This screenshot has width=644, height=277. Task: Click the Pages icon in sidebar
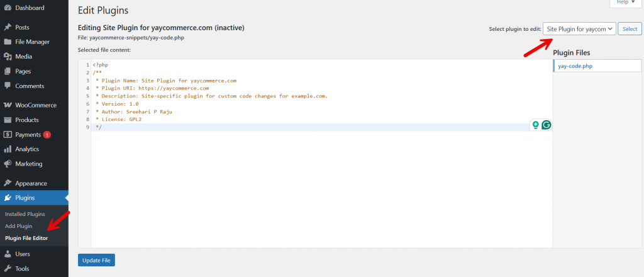click(x=8, y=72)
